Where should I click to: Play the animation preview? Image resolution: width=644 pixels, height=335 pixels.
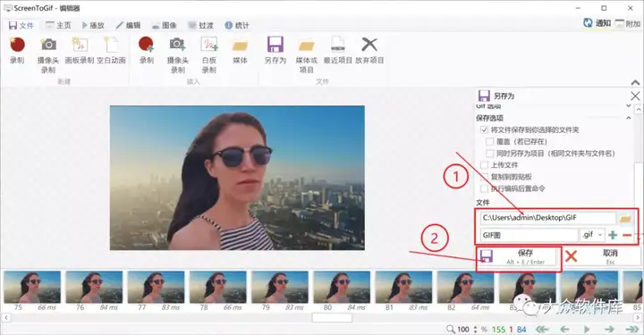587,330
